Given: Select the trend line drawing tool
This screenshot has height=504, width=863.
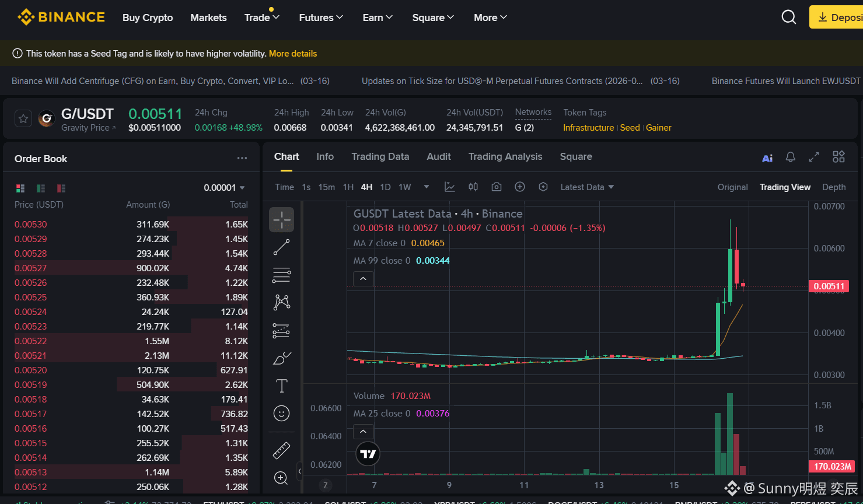Looking at the screenshot, I should [281, 247].
